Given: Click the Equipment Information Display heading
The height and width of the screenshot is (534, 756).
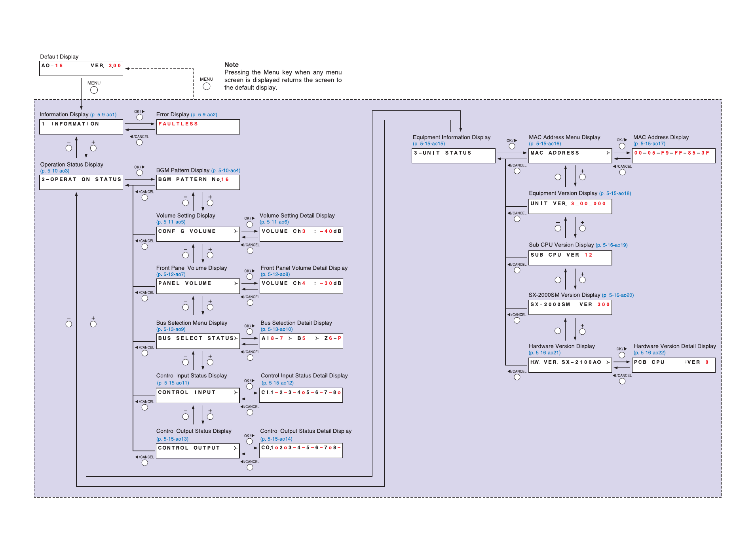Looking at the screenshot, I should pos(452,137).
